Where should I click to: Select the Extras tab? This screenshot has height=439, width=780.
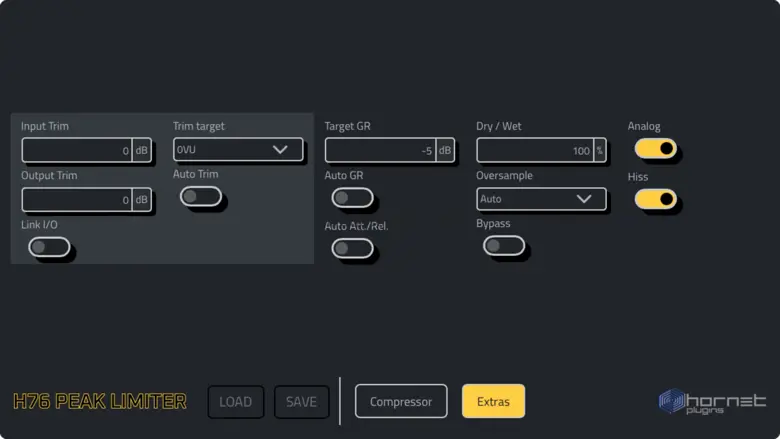[493, 401]
